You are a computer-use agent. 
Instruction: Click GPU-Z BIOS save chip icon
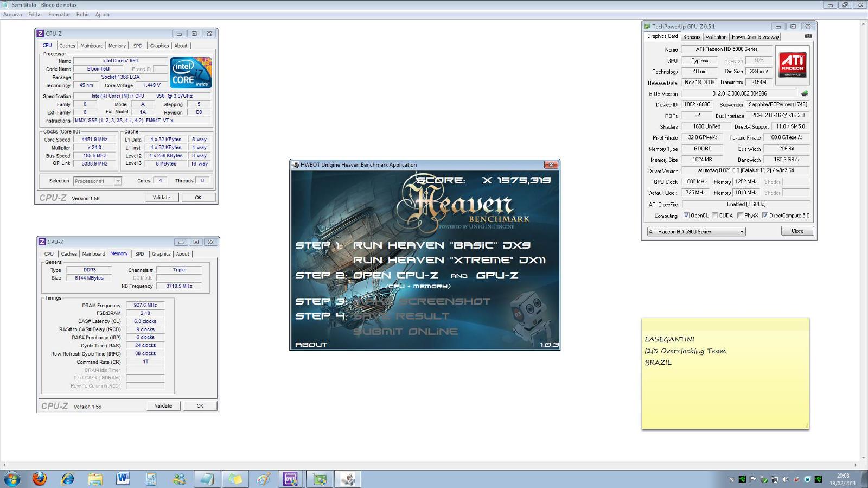805,93
